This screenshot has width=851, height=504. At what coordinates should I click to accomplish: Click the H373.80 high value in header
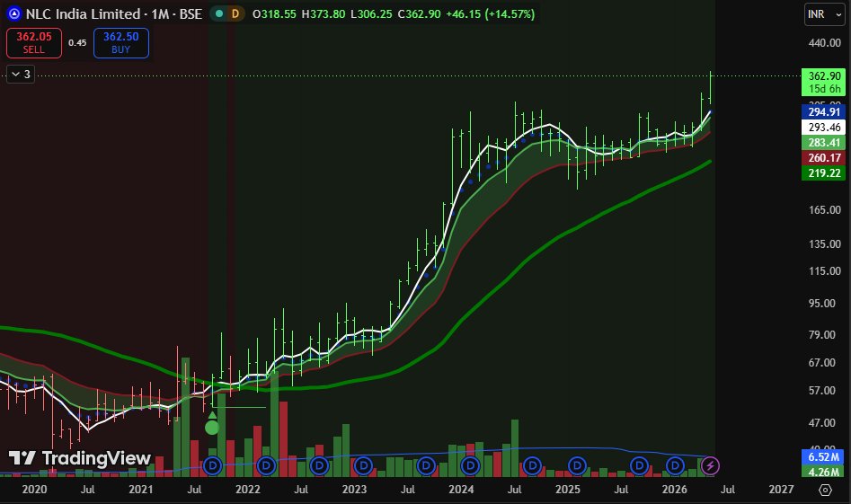[x=324, y=14]
